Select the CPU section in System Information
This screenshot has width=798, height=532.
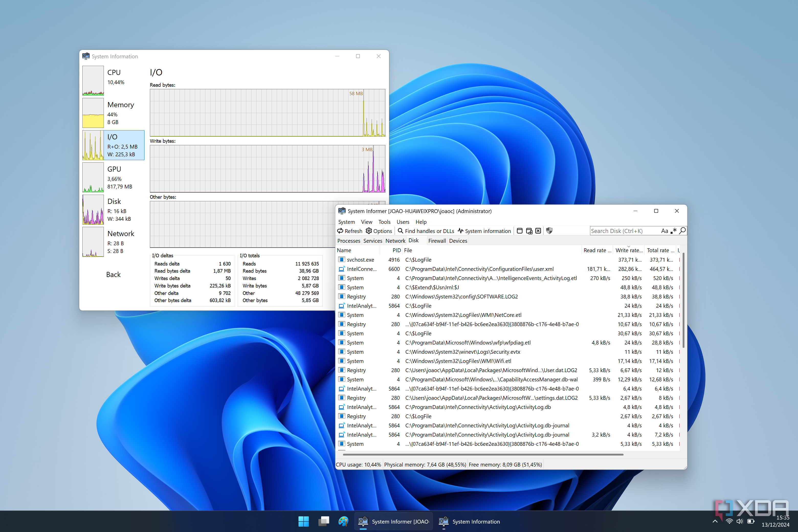(x=113, y=80)
